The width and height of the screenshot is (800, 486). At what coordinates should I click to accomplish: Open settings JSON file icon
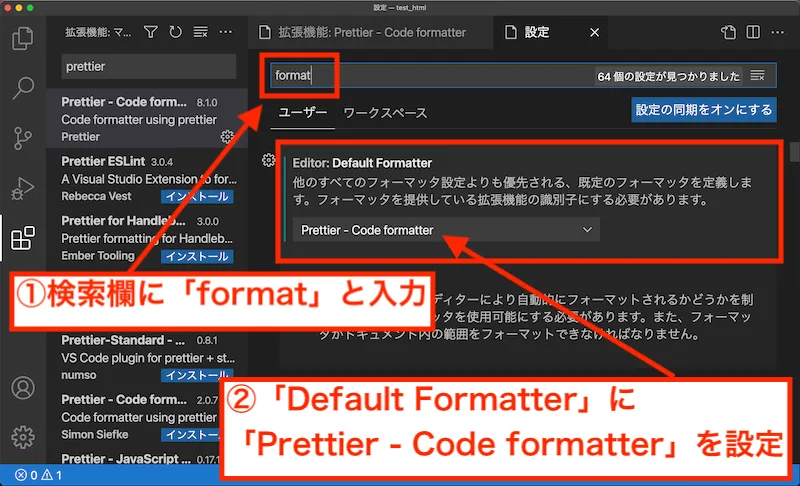tap(728, 32)
